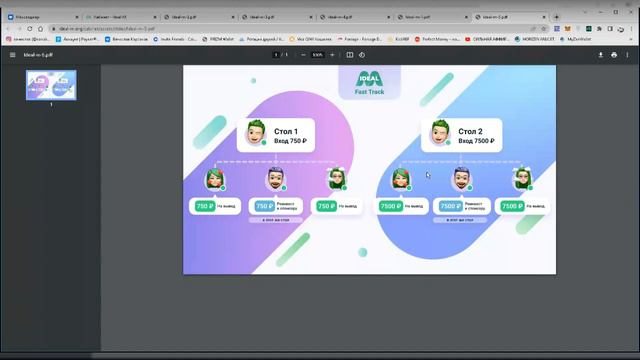Open the KickREF bookmark
Viewport: 640px width, 360px height.
(398, 39)
